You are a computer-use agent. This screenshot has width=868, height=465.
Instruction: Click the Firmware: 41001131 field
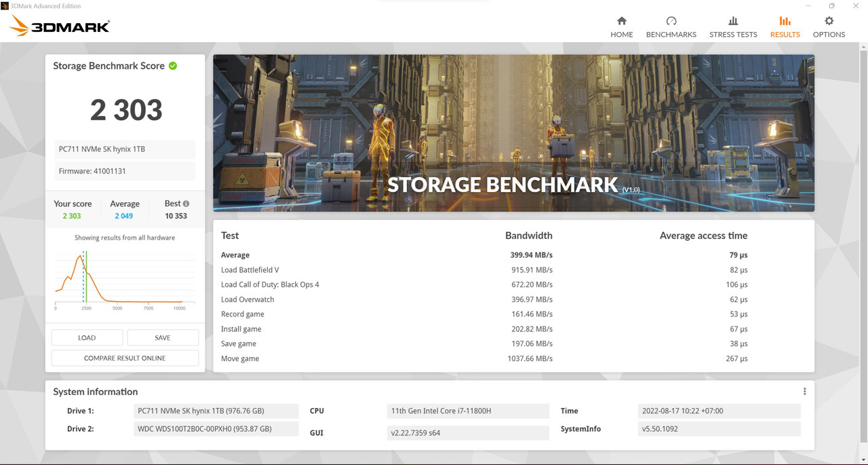[125, 171]
